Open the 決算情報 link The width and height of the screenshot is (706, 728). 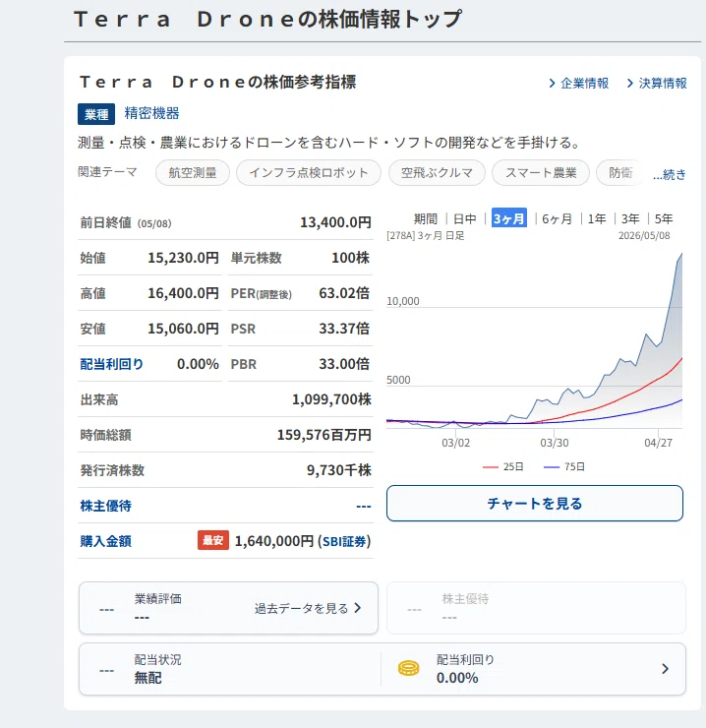click(663, 83)
